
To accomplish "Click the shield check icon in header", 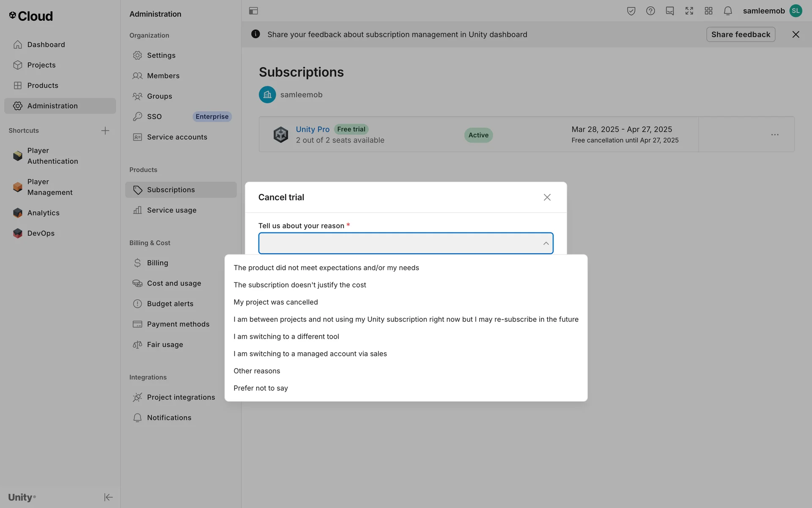I will coord(631,11).
